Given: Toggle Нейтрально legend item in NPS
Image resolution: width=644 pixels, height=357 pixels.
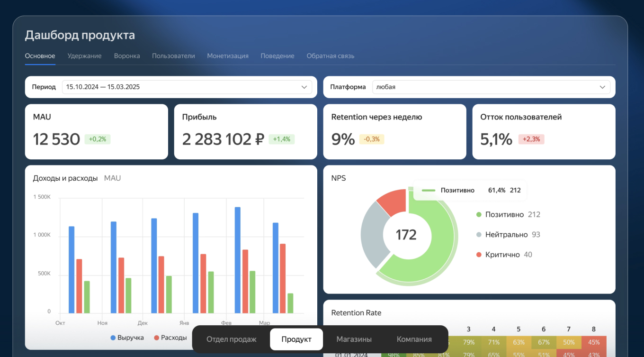Looking at the screenshot, I should pos(508,235).
